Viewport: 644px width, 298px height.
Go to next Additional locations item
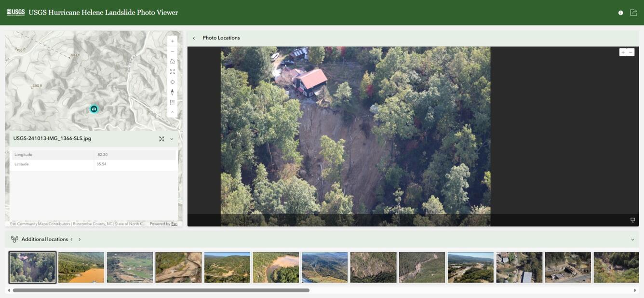[x=80, y=239]
